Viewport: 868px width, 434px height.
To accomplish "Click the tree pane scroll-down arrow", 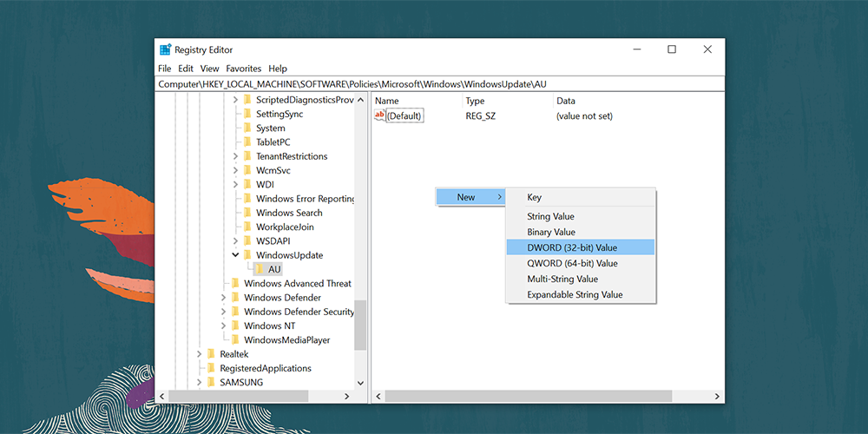I will (360, 383).
